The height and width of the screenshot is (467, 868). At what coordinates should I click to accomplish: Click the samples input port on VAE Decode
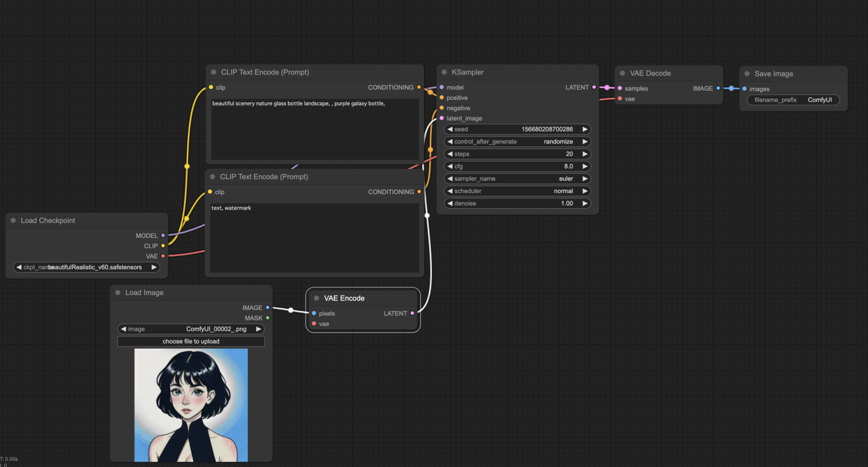coord(620,88)
